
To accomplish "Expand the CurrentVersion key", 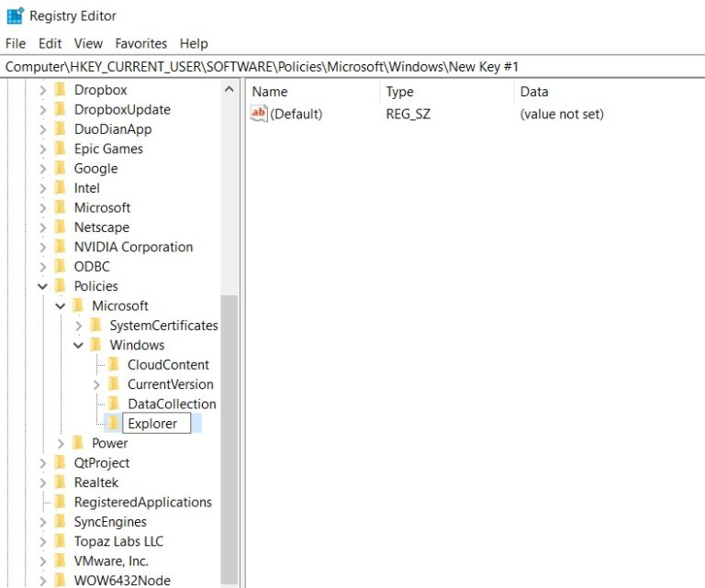I will pos(96,384).
